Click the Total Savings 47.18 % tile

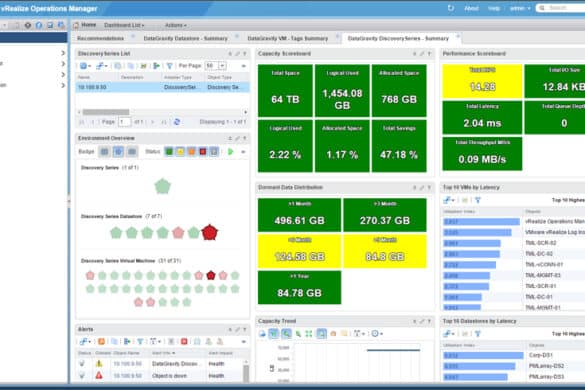(399, 146)
